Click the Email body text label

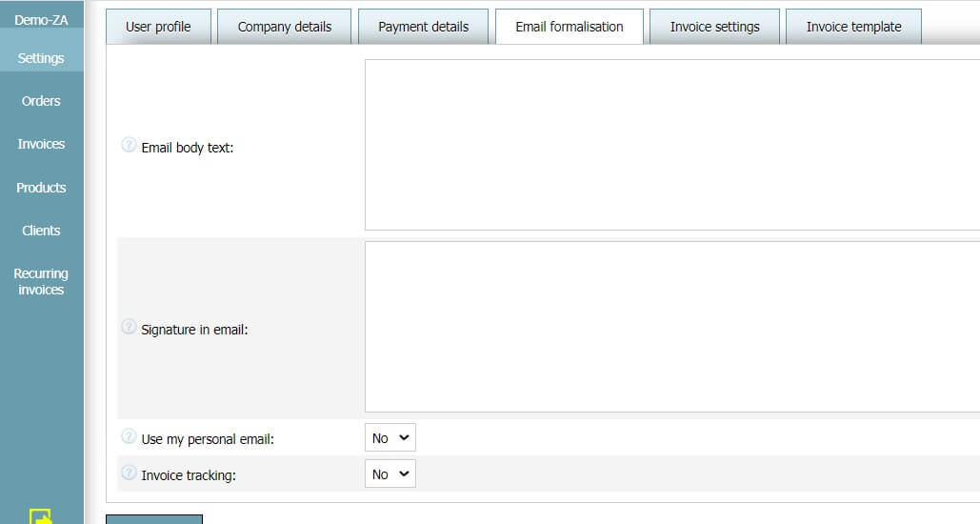pos(188,148)
